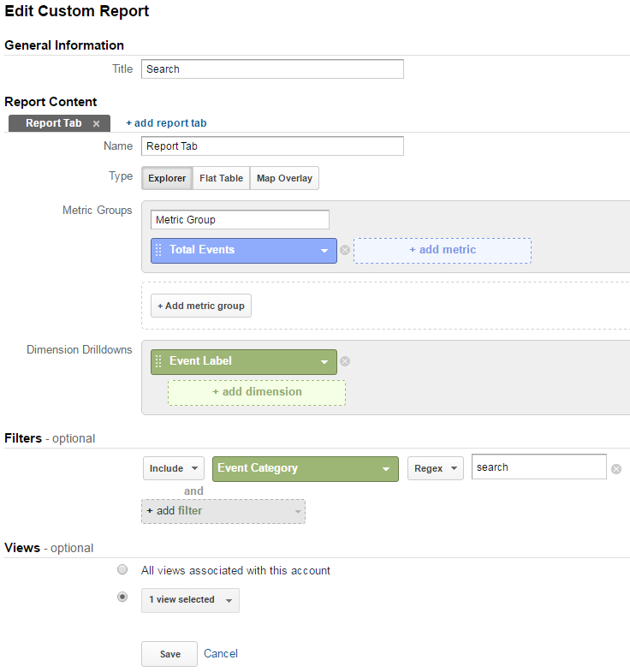Open the Event Label dimension dropdown

[x=324, y=362]
